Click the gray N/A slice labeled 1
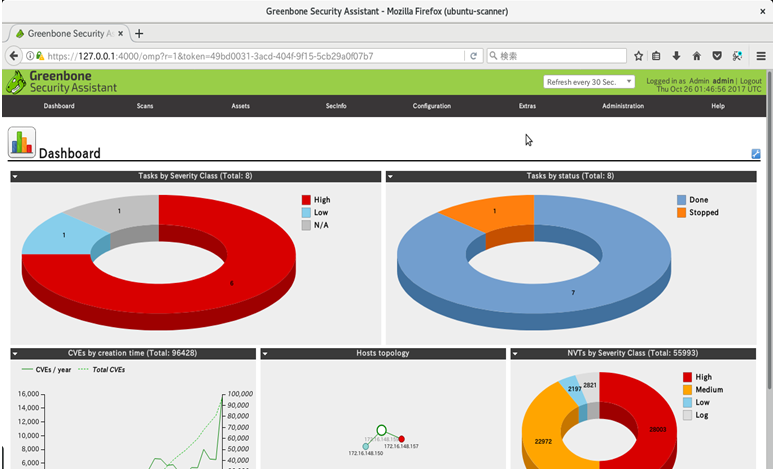The width and height of the screenshot is (773, 471). click(x=121, y=211)
